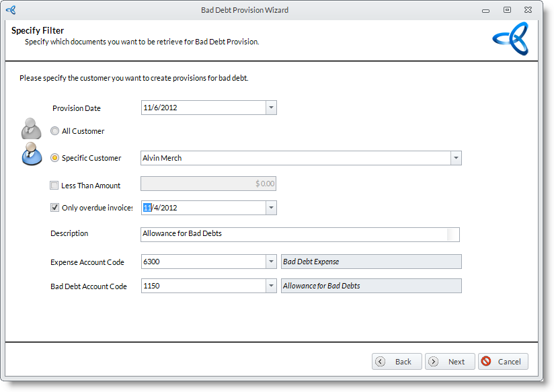Select the All Customer radio button
The height and width of the screenshot is (392, 554).
coord(55,131)
